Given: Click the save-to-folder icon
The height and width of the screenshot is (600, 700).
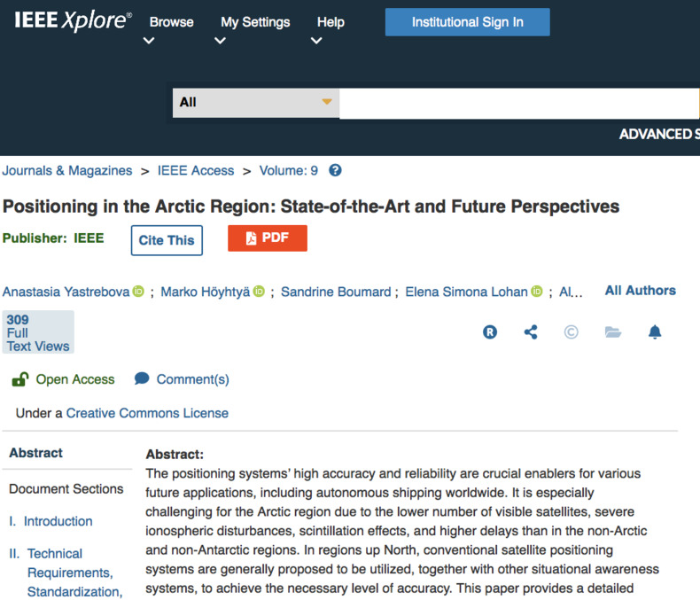Looking at the screenshot, I should tap(613, 332).
